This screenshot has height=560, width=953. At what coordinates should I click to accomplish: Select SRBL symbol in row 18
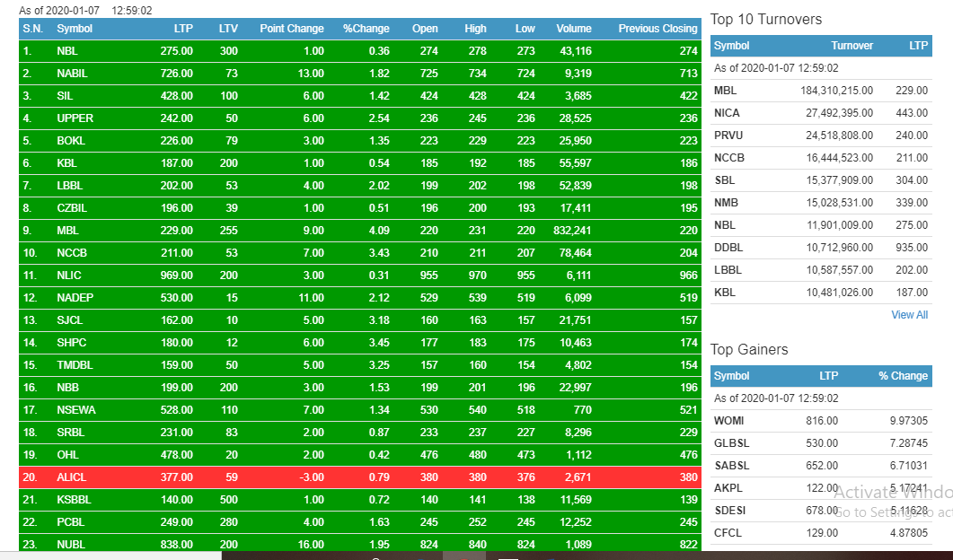[70, 433]
